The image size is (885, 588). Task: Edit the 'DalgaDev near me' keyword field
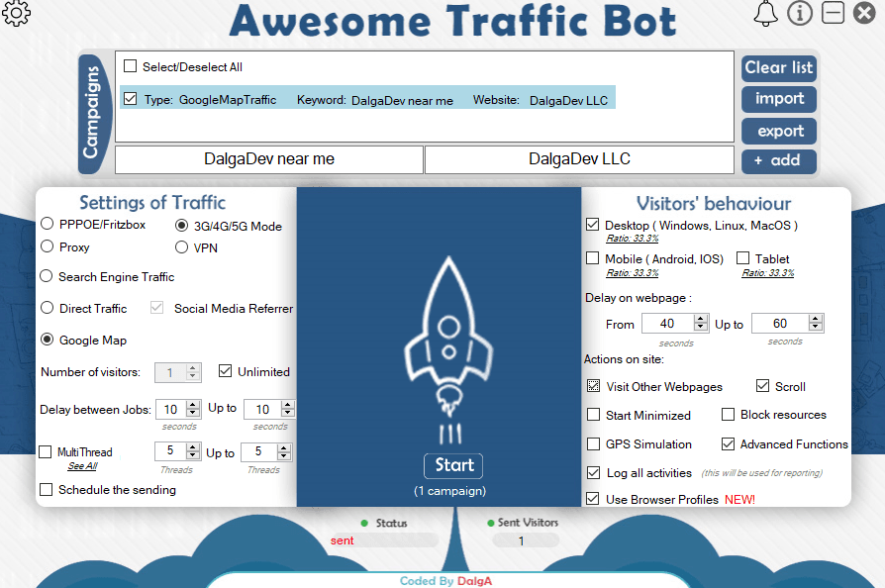coord(269,159)
